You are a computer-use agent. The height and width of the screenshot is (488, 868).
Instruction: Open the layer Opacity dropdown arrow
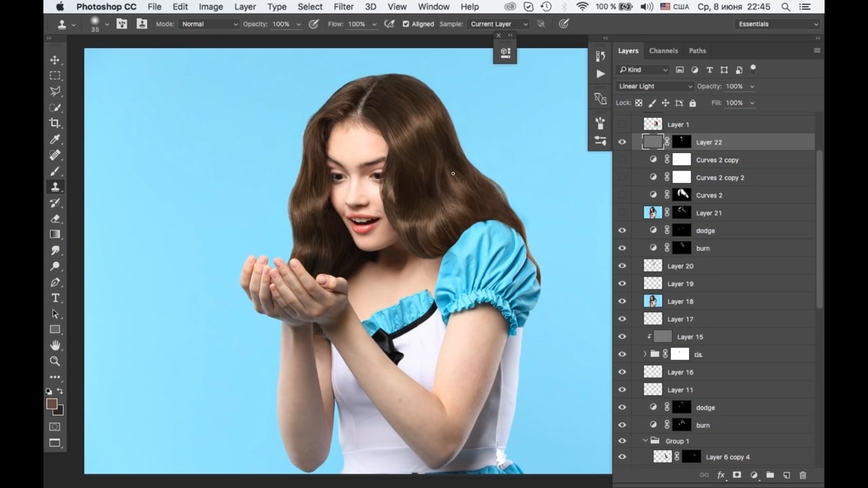[752, 87]
